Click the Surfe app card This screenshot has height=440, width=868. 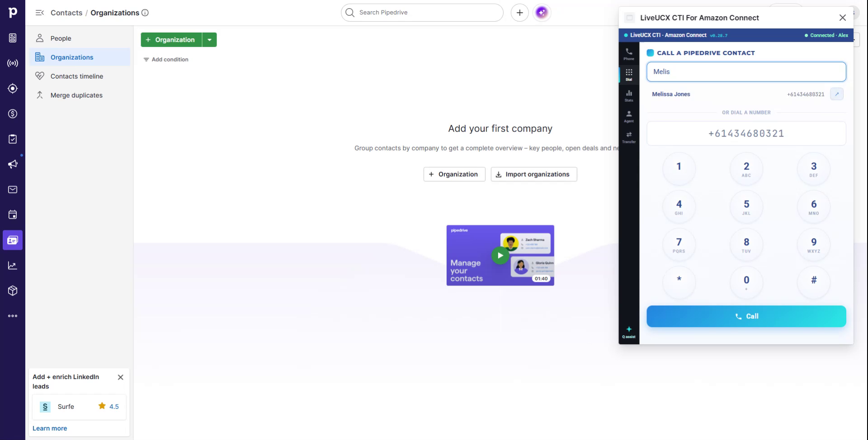pyautogui.click(x=80, y=407)
